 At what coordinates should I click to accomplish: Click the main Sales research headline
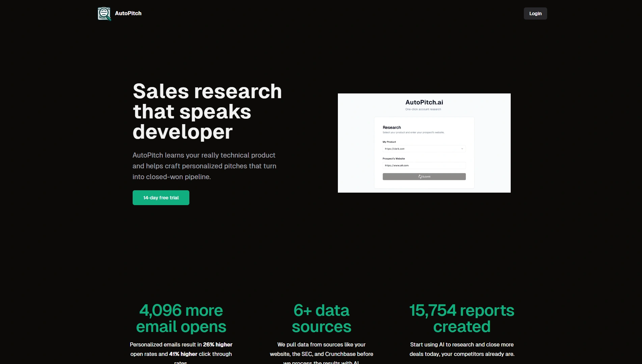pyautogui.click(x=207, y=111)
